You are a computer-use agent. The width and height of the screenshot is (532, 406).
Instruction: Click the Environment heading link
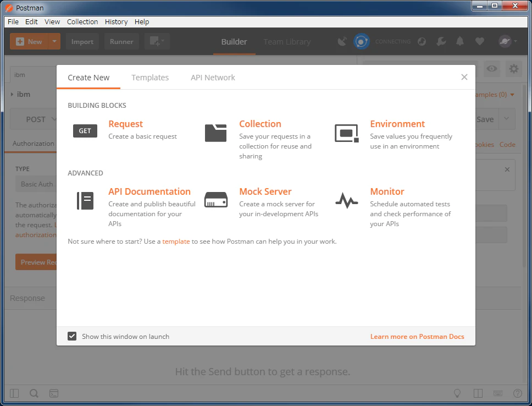pyautogui.click(x=397, y=124)
